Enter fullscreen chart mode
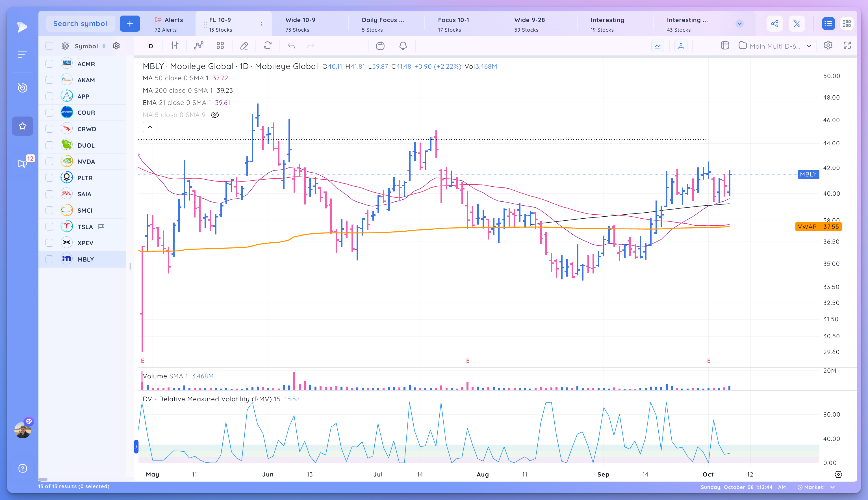This screenshot has height=500, width=868. point(847,45)
